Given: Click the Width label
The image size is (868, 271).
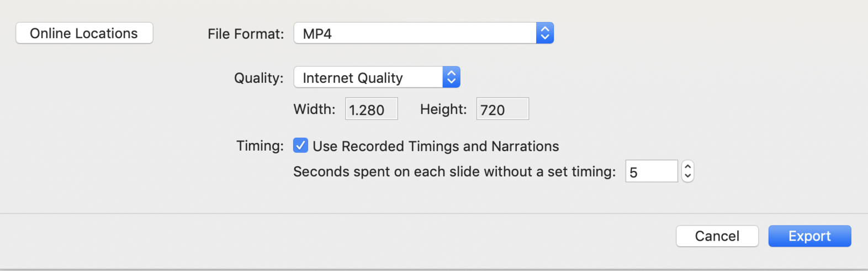Looking at the screenshot, I should [314, 109].
